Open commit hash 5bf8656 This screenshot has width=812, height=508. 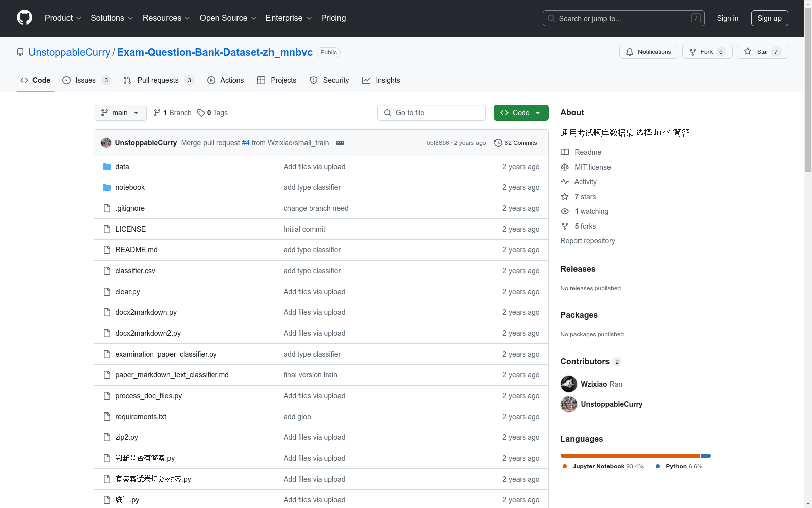pos(438,143)
